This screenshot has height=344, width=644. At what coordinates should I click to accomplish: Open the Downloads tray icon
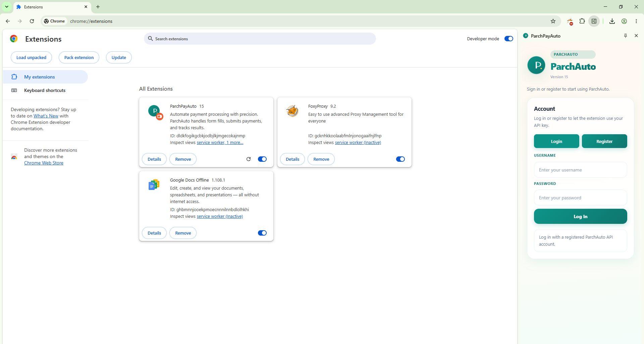coord(612,21)
